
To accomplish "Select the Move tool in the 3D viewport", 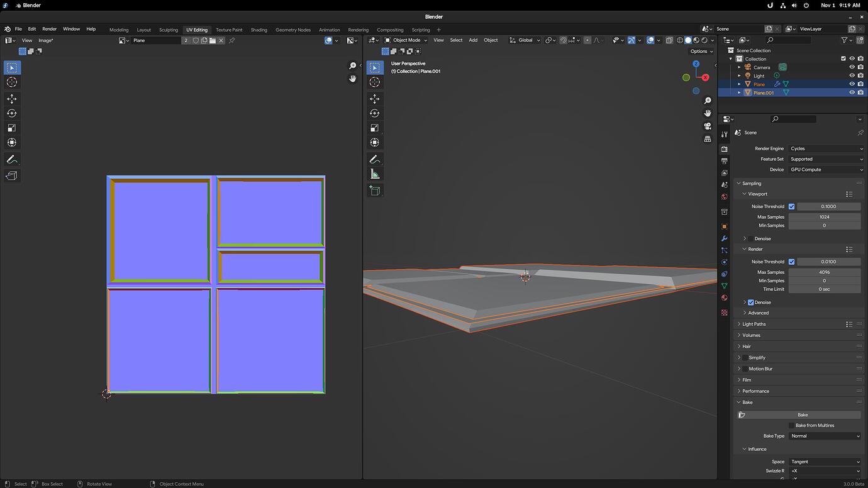I will click(375, 99).
